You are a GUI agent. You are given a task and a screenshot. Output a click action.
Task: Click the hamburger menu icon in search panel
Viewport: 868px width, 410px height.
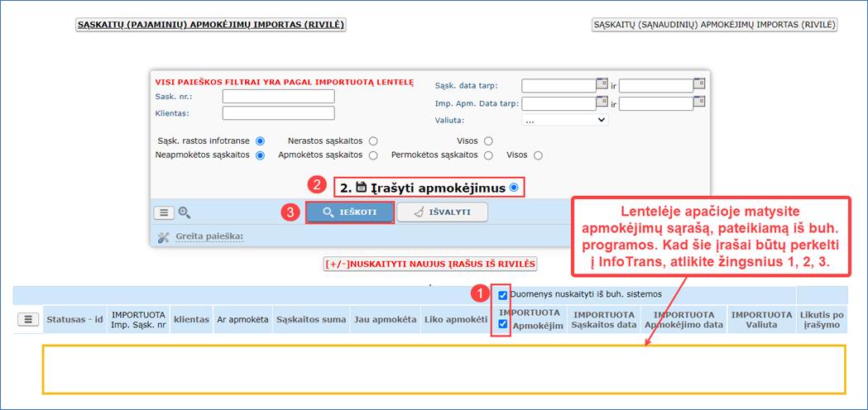(164, 212)
